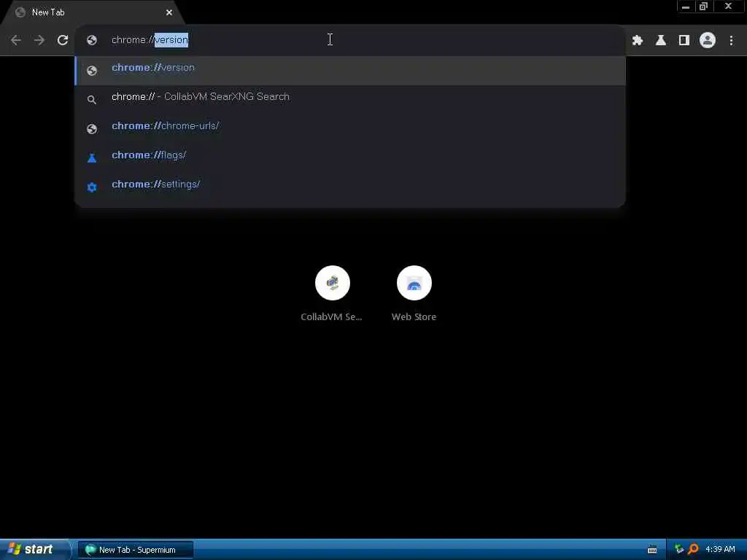Minimize the Supermium window

click(x=686, y=7)
